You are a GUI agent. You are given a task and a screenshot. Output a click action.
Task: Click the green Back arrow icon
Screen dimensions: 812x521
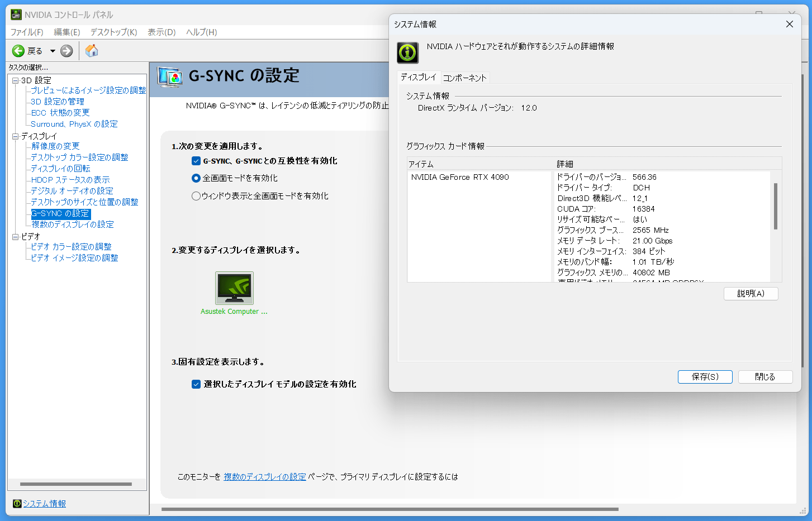18,51
